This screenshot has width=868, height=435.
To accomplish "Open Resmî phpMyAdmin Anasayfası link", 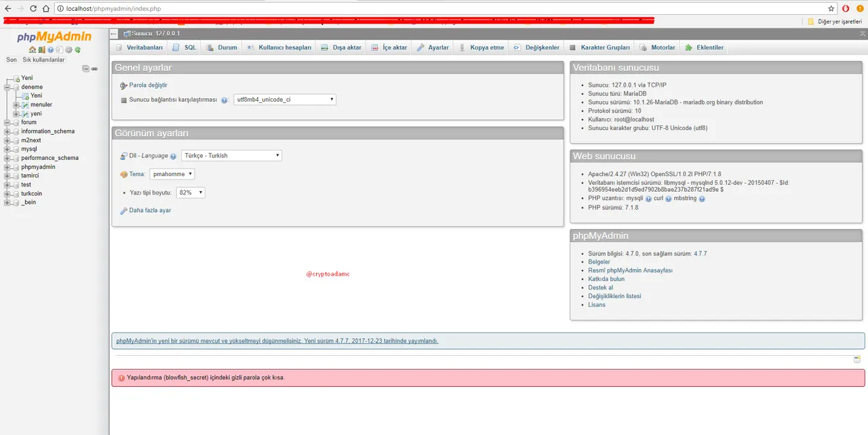I will [631, 270].
